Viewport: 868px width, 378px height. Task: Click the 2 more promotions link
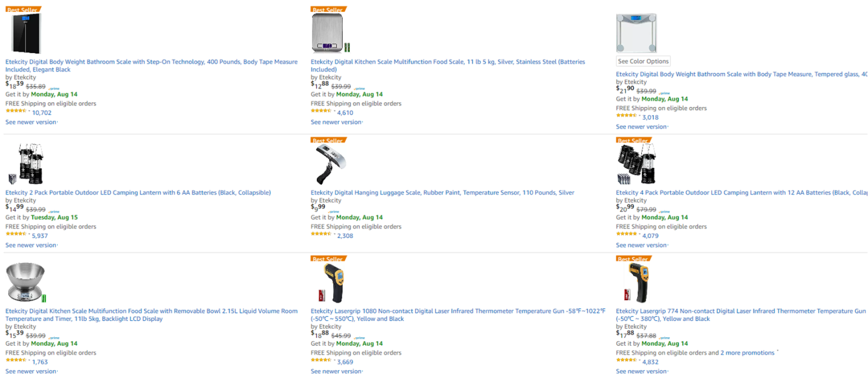point(747,353)
